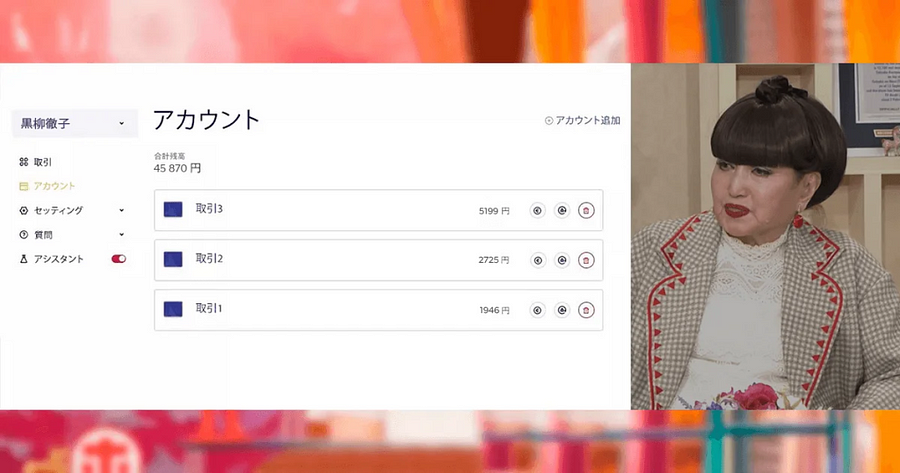This screenshot has width=900, height=473.
Task: Click the アシスタント flask icon
Action: 24,259
